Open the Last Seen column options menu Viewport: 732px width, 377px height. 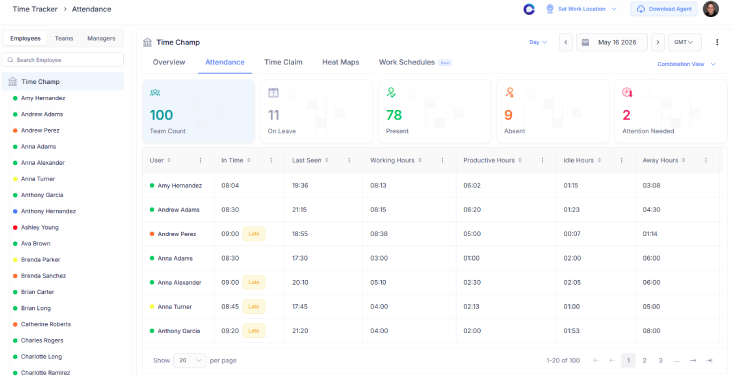point(349,160)
